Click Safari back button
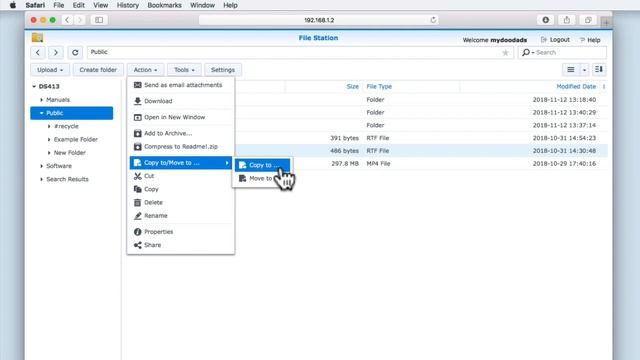This screenshot has width=640, height=360. tap(67, 20)
